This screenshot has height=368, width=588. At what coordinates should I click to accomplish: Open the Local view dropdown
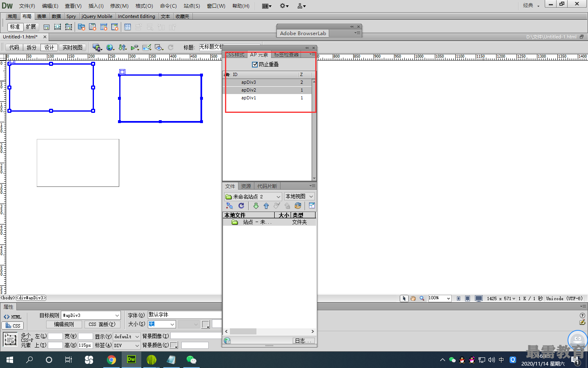click(299, 197)
